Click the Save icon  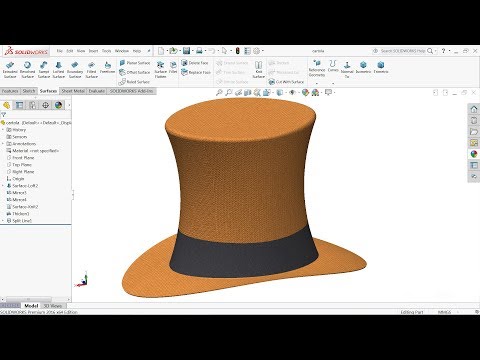point(186,51)
